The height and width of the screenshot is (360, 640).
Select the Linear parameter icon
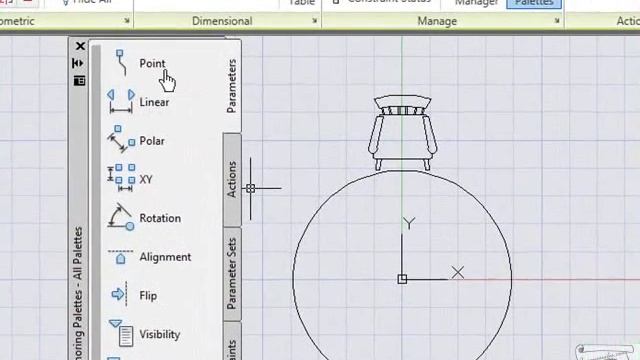click(x=121, y=102)
